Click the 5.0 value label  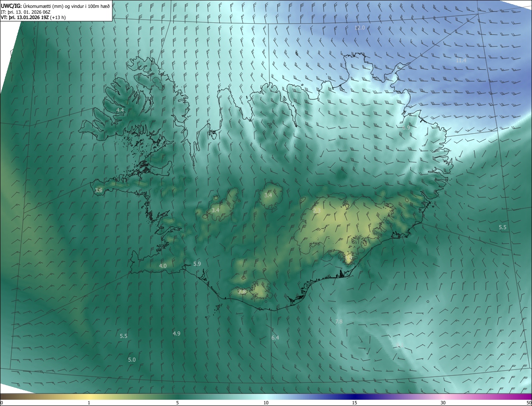point(132,360)
